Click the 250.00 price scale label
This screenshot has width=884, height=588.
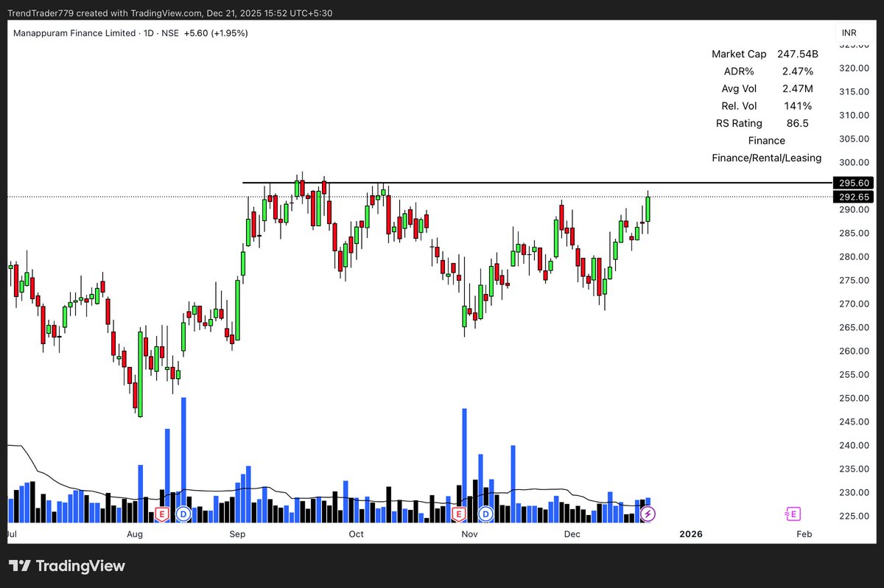[852, 398]
